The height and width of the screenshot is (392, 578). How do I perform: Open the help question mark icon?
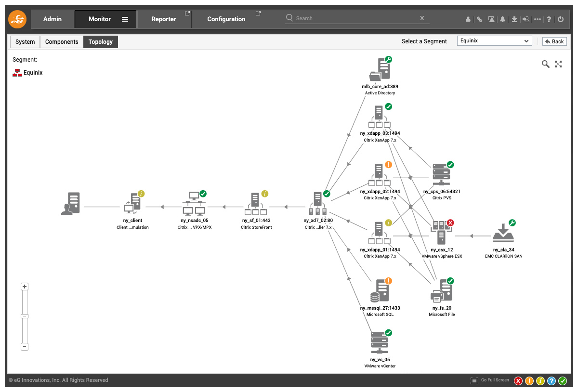pyautogui.click(x=549, y=19)
